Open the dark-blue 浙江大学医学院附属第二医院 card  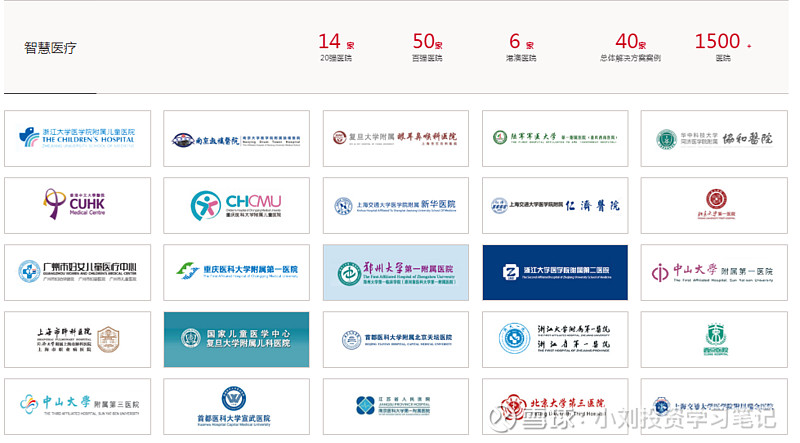click(555, 273)
